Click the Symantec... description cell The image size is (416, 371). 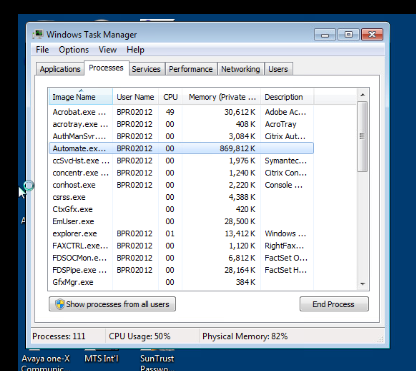pos(285,161)
